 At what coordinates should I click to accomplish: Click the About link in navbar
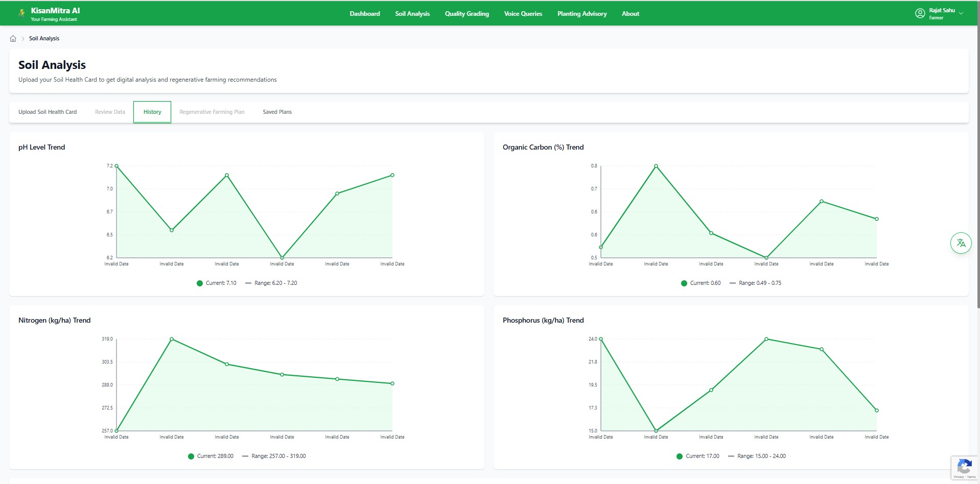[x=631, y=14]
